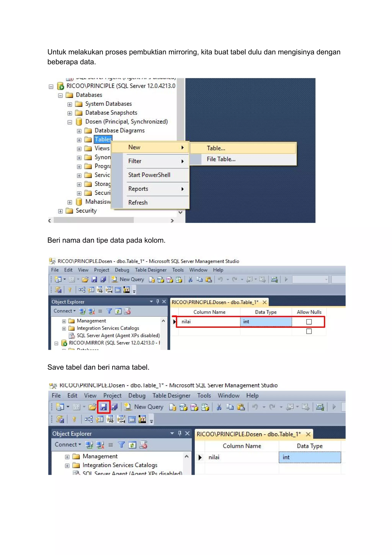
Task: Click the Object Explorer Filter funnel in 'Beri nama' step
Action: coord(109,311)
